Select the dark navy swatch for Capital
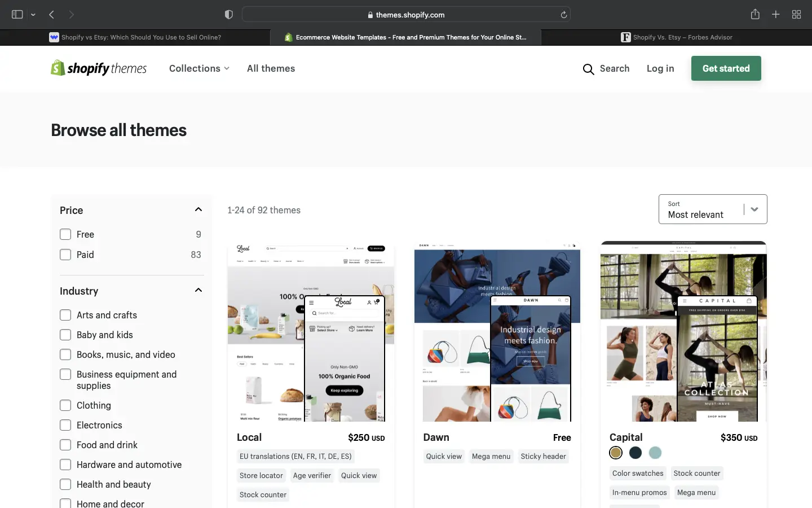This screenshot has height=508, width=812. tap(636, 453)
